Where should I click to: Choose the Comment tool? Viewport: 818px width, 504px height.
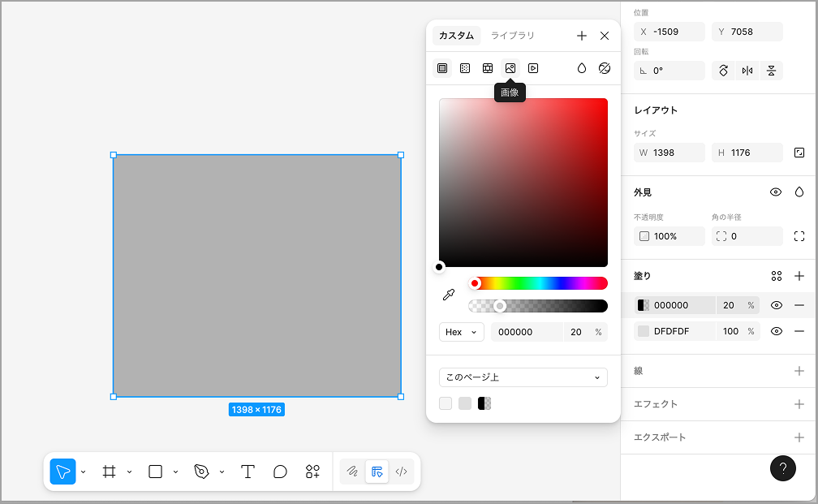pos(280,472)
